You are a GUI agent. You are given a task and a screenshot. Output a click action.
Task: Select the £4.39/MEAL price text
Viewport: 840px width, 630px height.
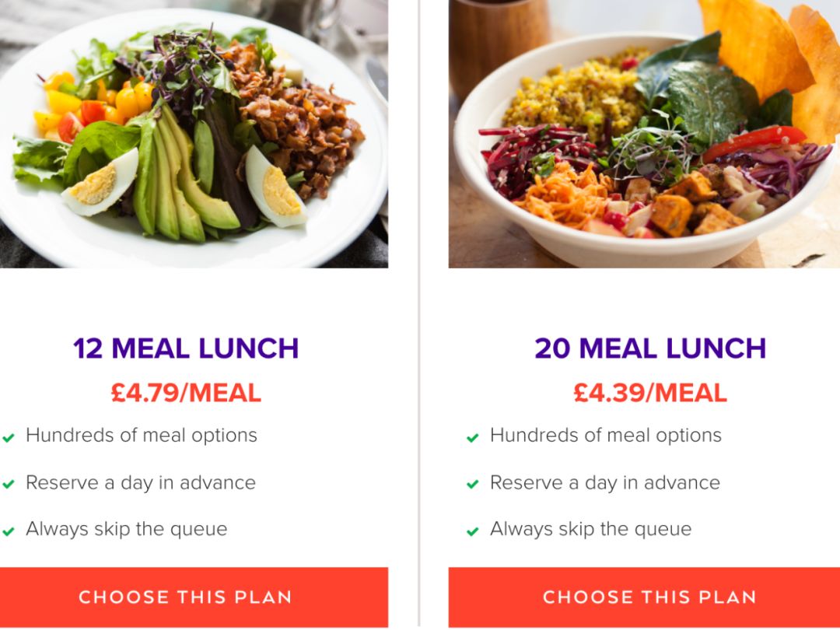(650, 393)
